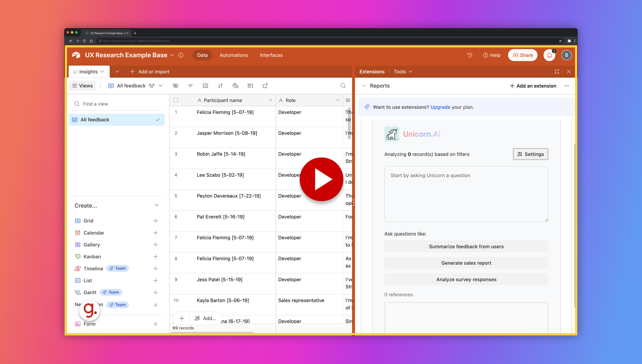The width and height of the screenshot is (642, 364).
Task: Open the sort records icon
Action: (x=220, y=86)
